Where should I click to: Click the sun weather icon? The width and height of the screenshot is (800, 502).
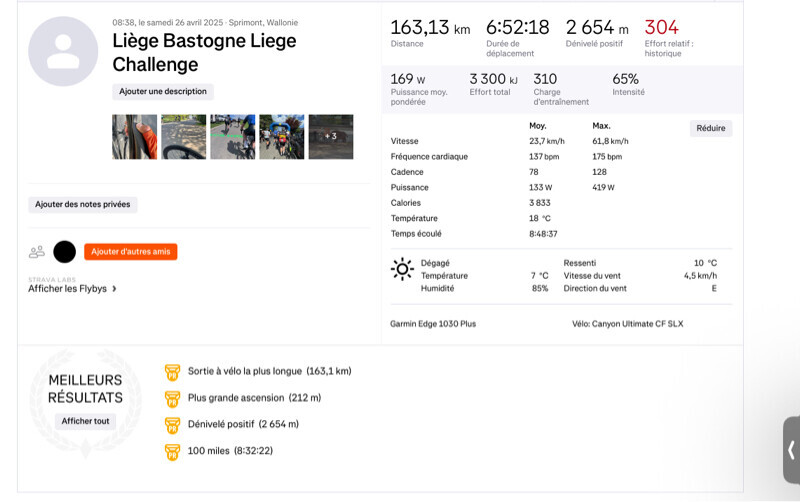tap(402, 269)
